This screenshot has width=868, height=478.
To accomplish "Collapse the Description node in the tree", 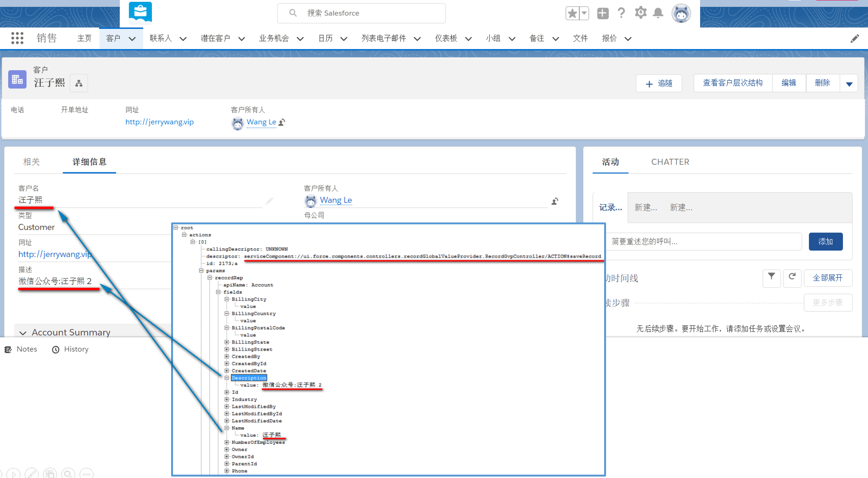I will click(227, 378).
